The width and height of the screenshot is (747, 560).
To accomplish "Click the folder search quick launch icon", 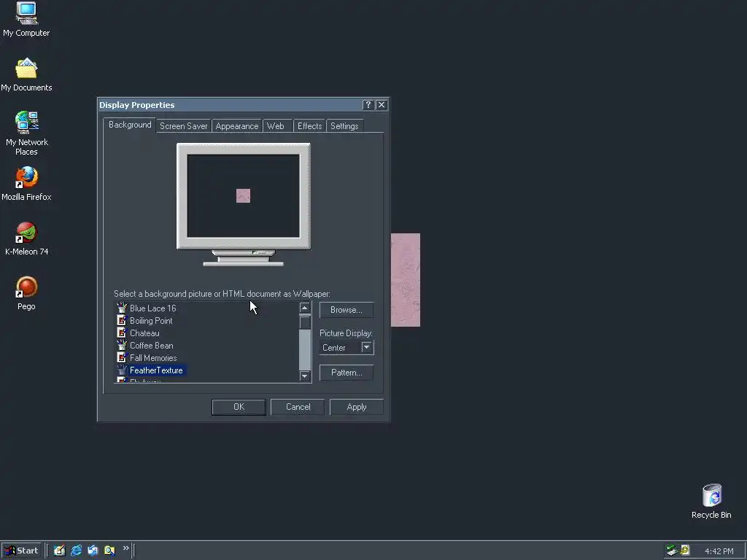I will click(109, 551).
